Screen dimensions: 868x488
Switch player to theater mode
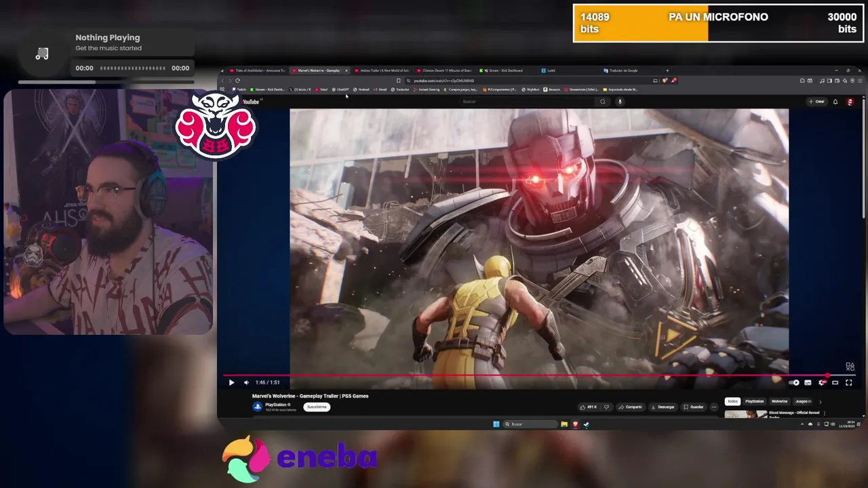pos(835,382)
